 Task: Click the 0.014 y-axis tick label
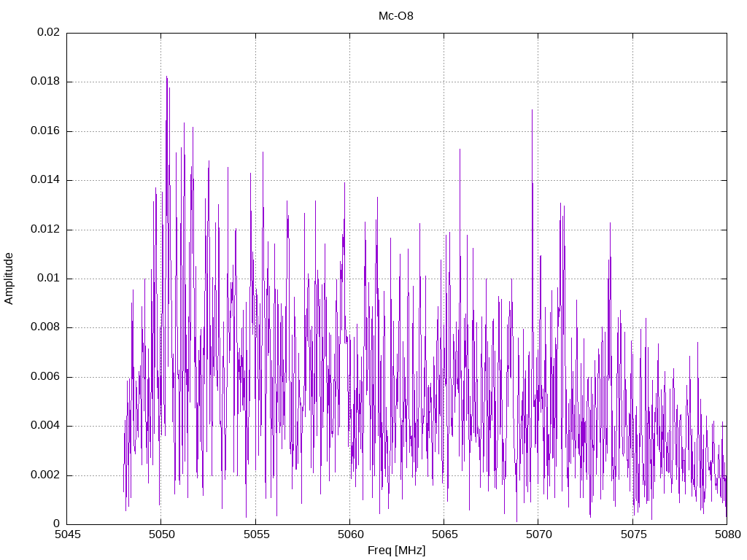45,180
